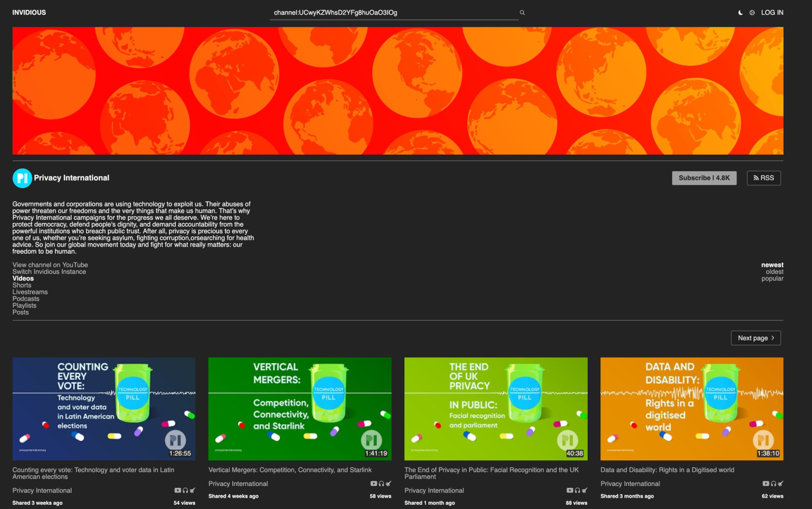The image size is (812, 509).
Task: Click headphones audio icon under Vertical Mergers video
Action: click(x=381, y=484)
